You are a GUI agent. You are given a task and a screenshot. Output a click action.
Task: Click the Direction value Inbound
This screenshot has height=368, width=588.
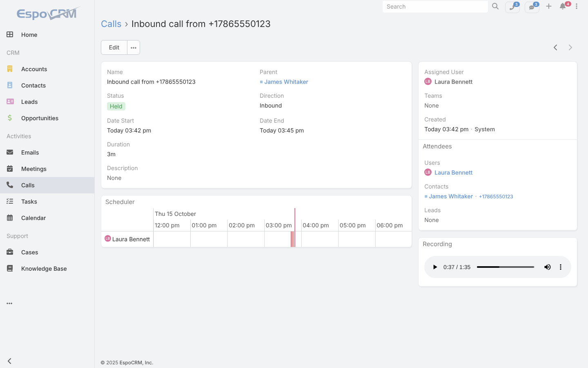[x=271, y=105]
